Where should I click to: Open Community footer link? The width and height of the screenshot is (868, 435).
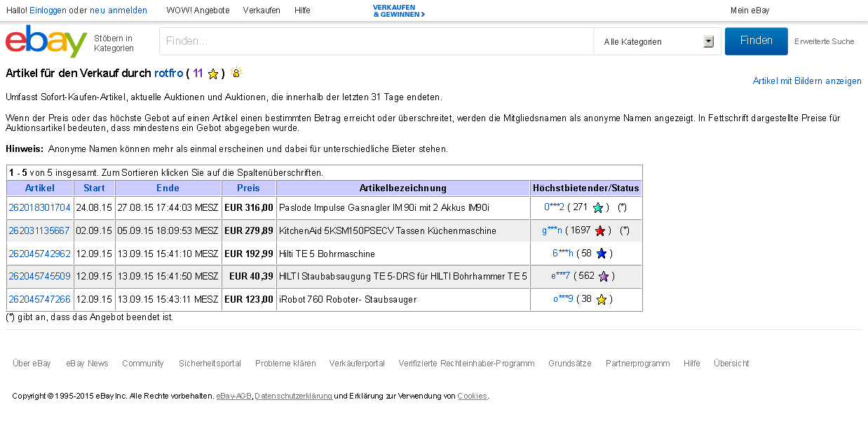143,364
